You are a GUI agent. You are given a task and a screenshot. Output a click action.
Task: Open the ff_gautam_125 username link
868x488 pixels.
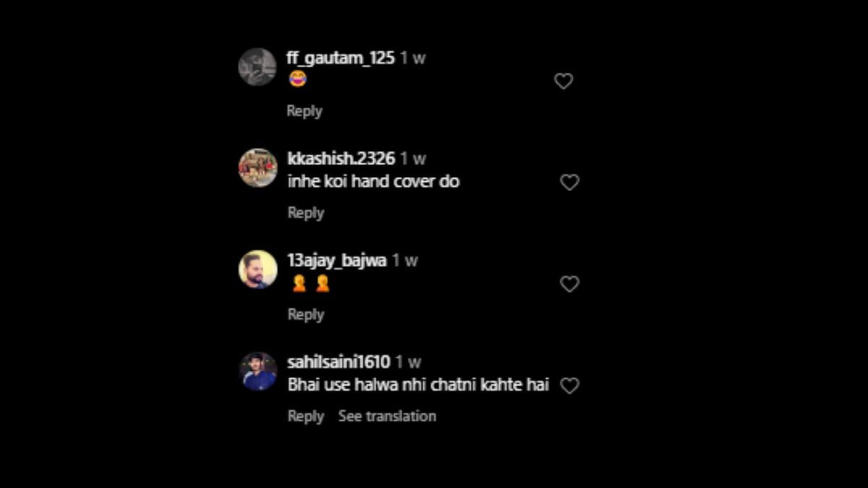(341, 58)
